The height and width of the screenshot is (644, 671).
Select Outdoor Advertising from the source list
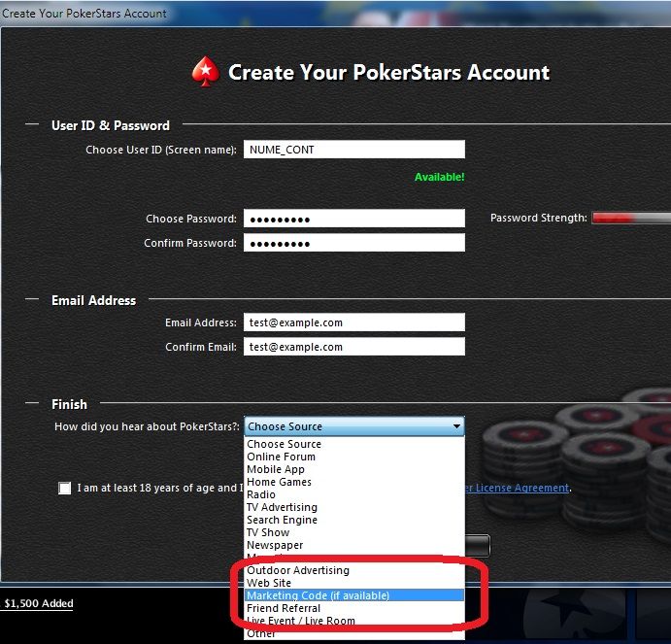tap(354, 570)
